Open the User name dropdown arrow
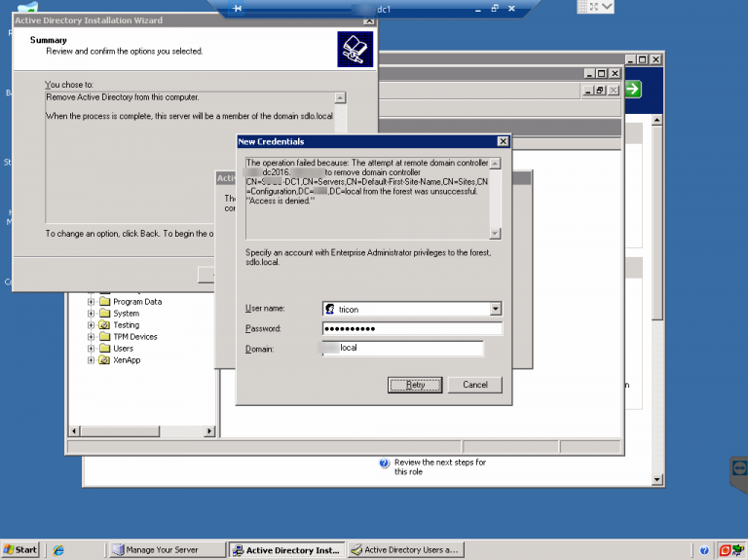The width and height of the screenshot is (748, 560). 495,309
